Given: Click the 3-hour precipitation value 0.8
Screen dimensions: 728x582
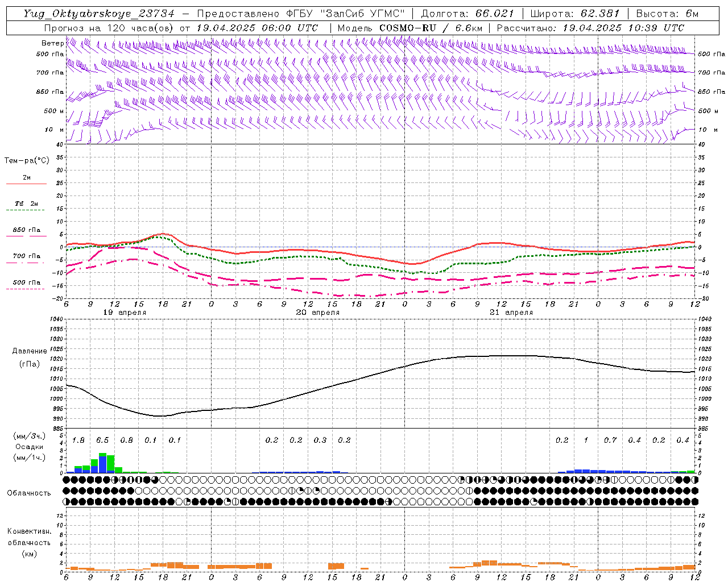Looking at the screenshot, I should (x=127, y=440).
